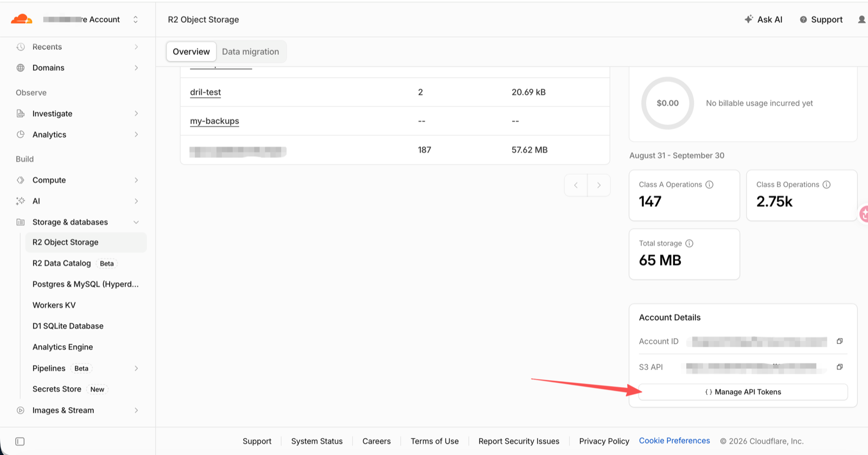Screen dimensions: 868x455
Task: Click the AI sparkles sidebar icon
Action: [21, 201]
